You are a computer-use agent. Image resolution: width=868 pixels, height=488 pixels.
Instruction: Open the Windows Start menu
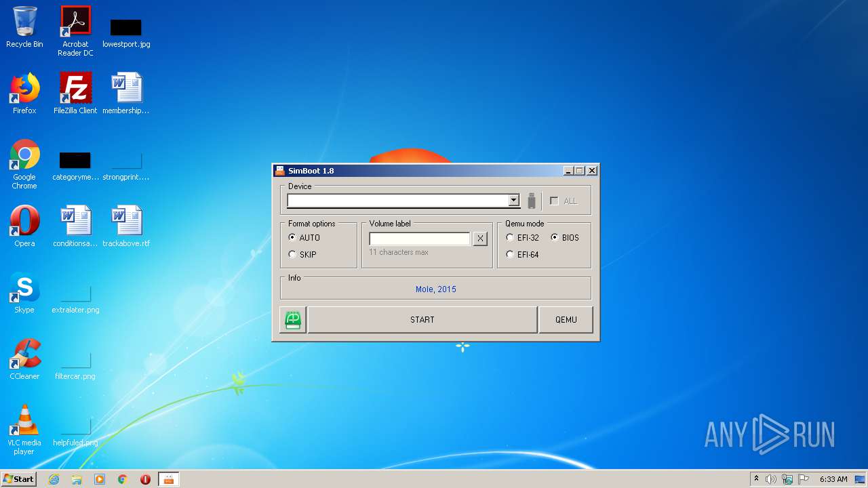click(18, 479)
